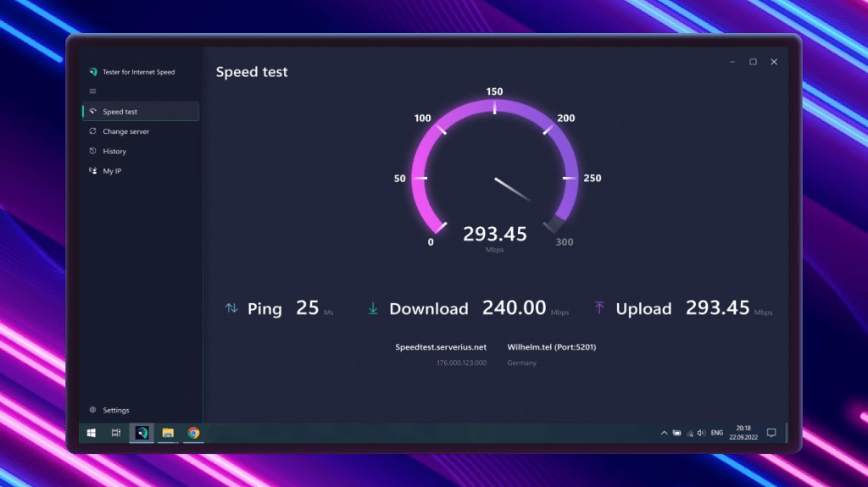Open Settings at the sidebar bottom

115,410
